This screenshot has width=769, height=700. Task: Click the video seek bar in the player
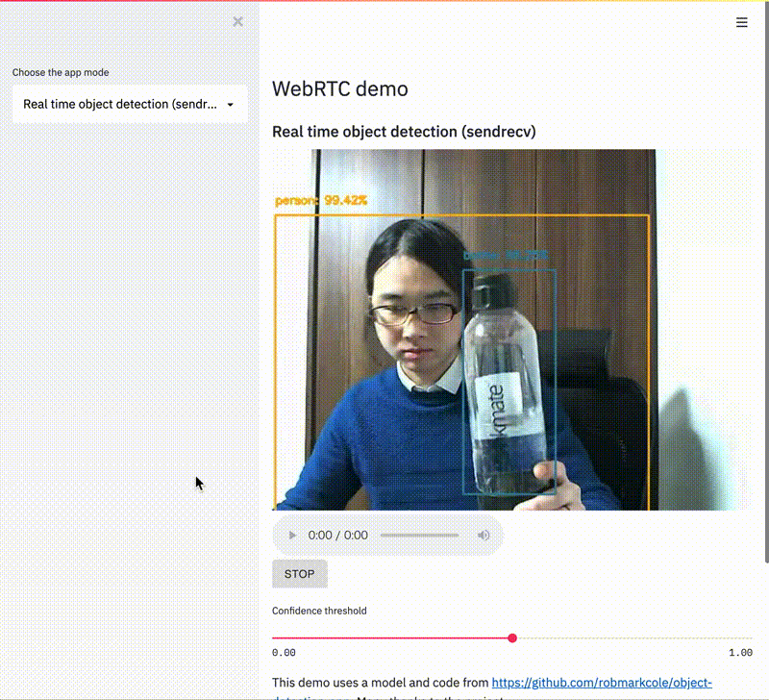click(419, 535)
